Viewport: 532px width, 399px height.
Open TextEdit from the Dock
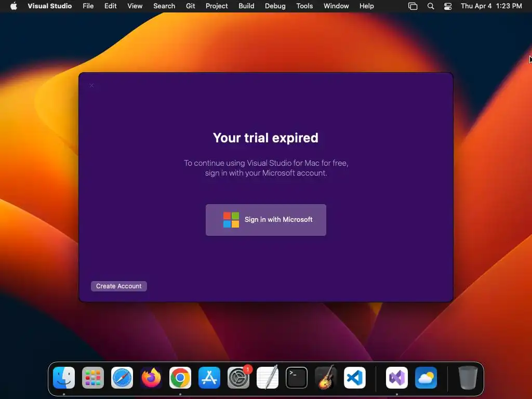pos(268,378)
